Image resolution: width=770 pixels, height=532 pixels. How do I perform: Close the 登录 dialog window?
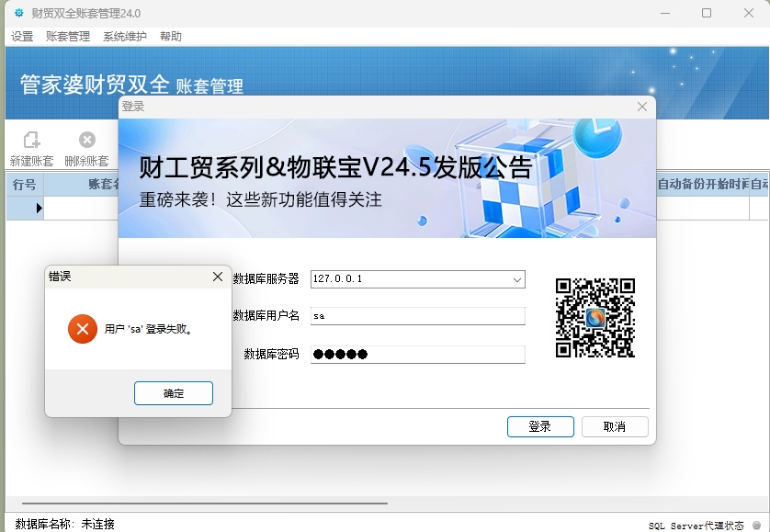click(x=642, y=107)
